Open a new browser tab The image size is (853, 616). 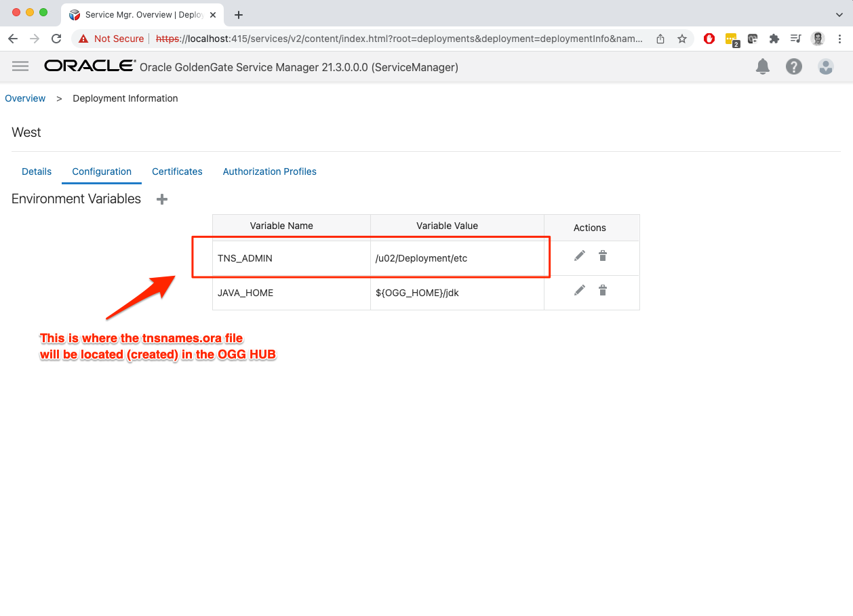[239, 15]
